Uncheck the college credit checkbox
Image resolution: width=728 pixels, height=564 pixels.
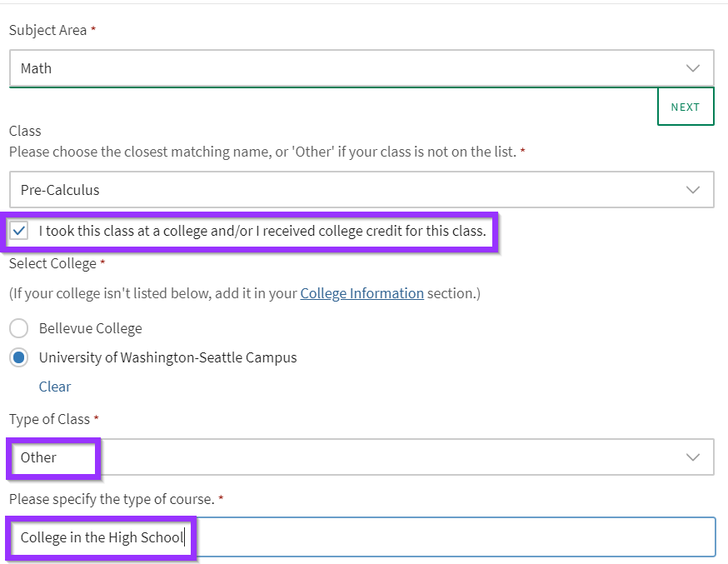click(19, 231)
